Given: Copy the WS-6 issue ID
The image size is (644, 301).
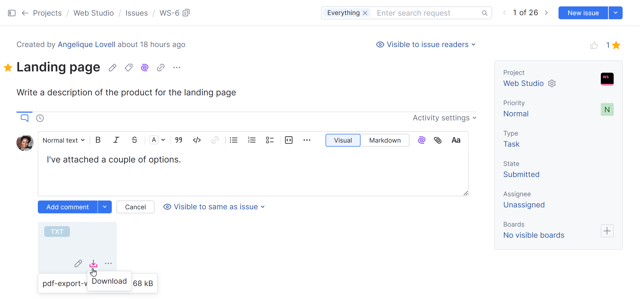Looking at the screenshot, I should tap(186, 12).
